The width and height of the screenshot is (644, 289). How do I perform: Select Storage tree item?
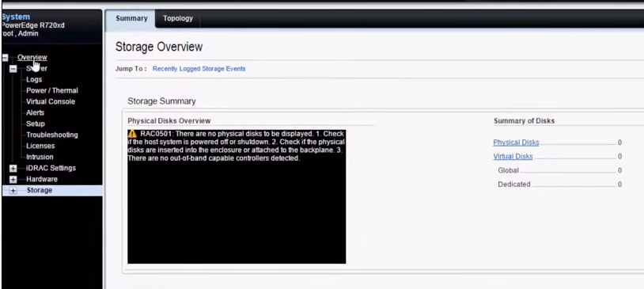[x=40, y=190]
